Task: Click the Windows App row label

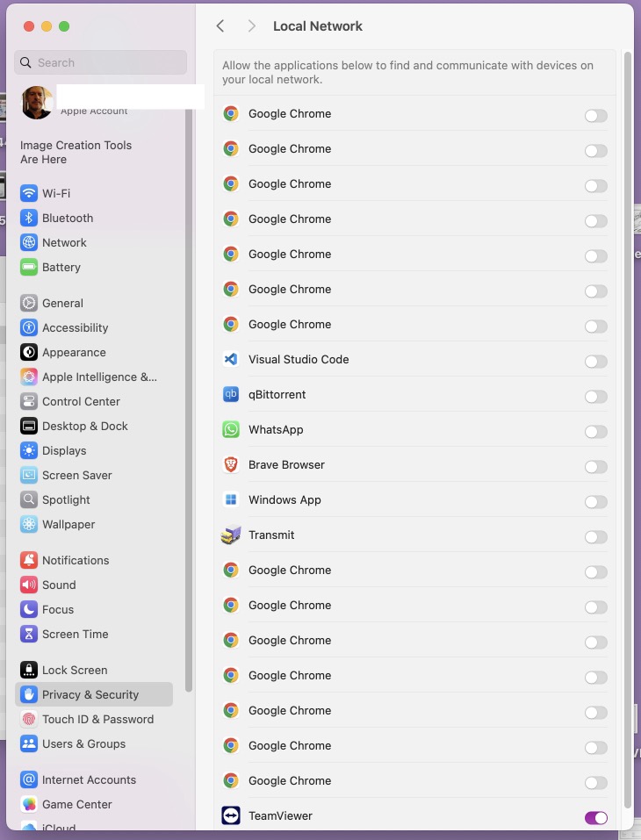Action: (284, 499)
